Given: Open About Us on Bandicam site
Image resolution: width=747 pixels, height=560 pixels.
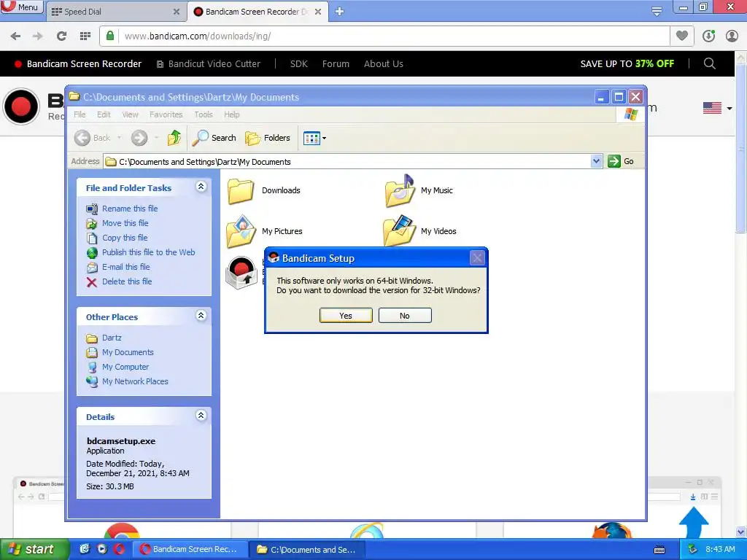Looking at the screenshot, I should (384, 64).
